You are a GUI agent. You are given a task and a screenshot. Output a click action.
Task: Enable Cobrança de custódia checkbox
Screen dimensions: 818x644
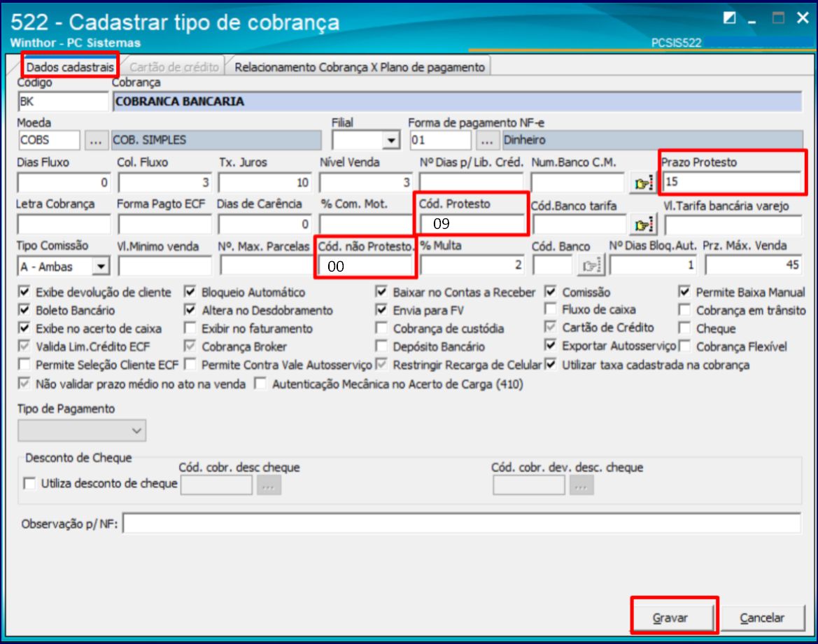pyautogui.click(x=381, y=328)
